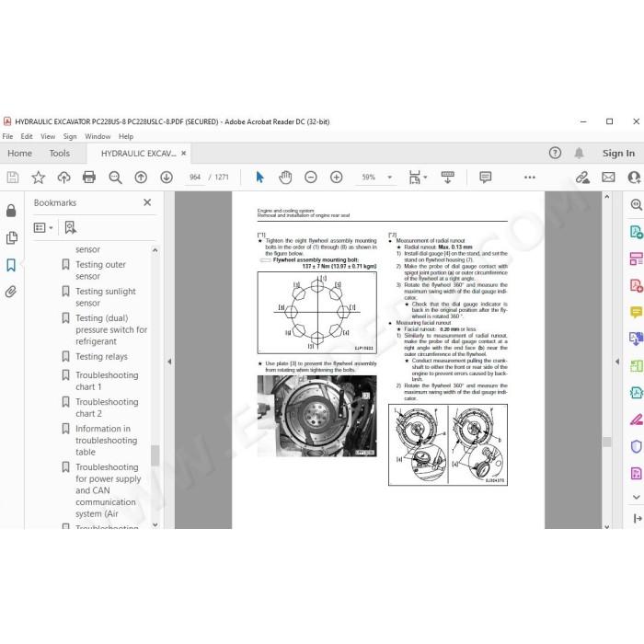
Task: Send file by email envelope icon
Action: (608, 178)
